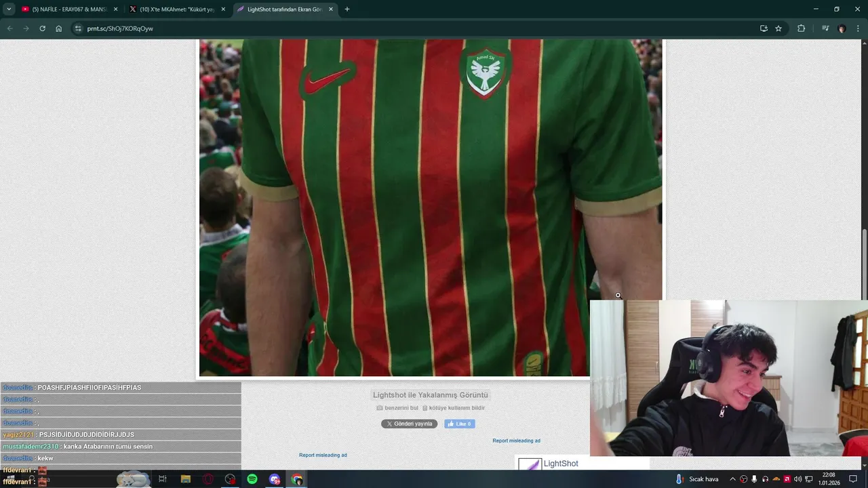The height and width of the screenshot is (488, 868).
Task: Share via Gönderi yayınla button
Action: (409, 424)
